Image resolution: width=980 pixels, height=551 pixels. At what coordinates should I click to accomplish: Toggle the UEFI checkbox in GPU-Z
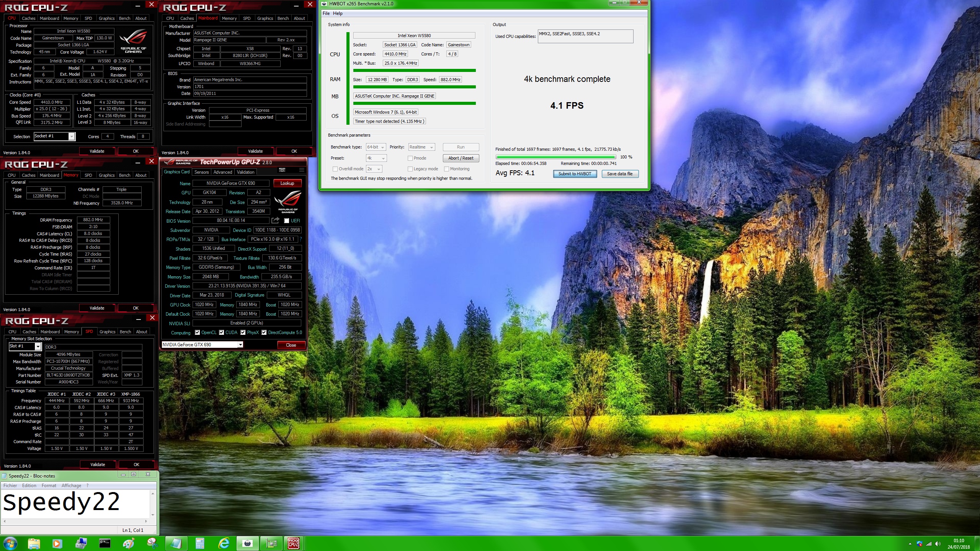[286, 221]
